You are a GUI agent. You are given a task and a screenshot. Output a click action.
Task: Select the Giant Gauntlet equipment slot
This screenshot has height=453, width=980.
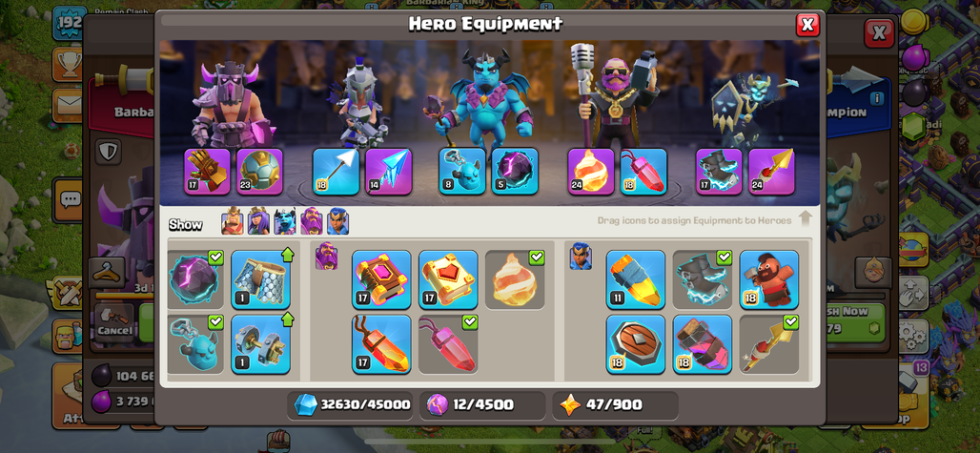click(x=207, y=172)
